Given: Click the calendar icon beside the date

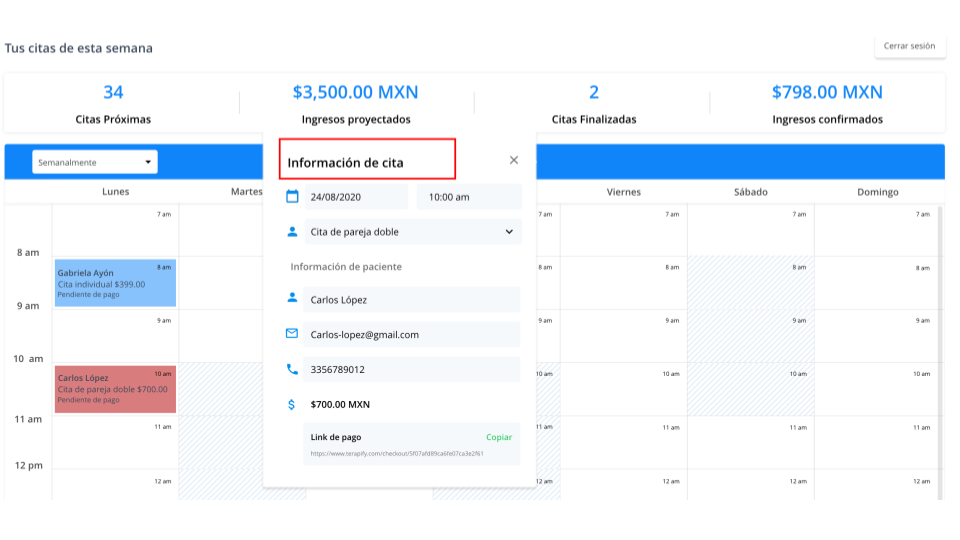Looking at the screenshot, I should pos(292,197).
